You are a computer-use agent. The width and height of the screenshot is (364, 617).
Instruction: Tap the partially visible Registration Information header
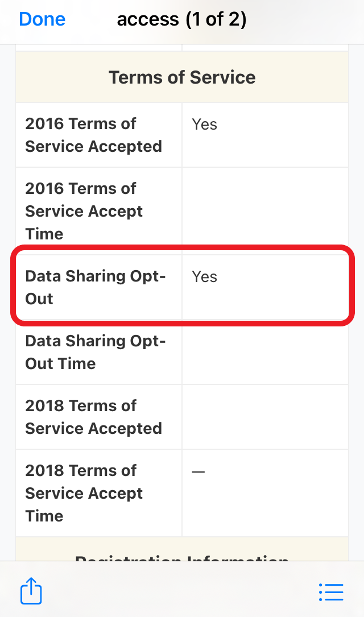pos(182,554)
